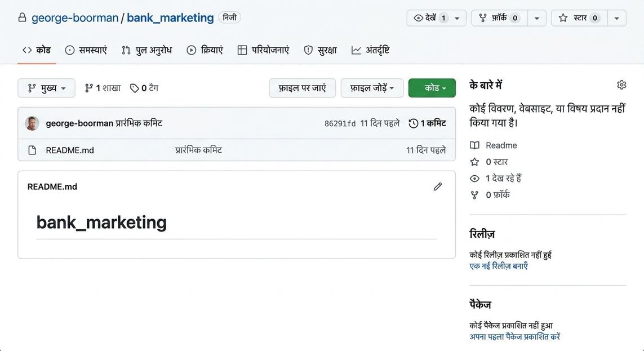Open the 0 फ़ॉर्क link in sidebar
Screen dimensions: 644x351
click(x=498, y=194)
